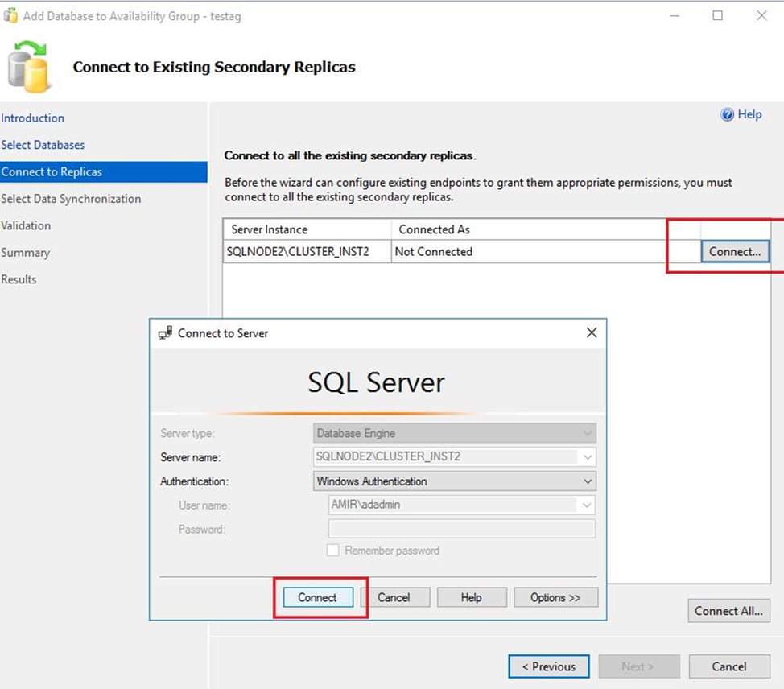784x689 pixels.
Task: Go to the Validation step
Action: (27, 225)
